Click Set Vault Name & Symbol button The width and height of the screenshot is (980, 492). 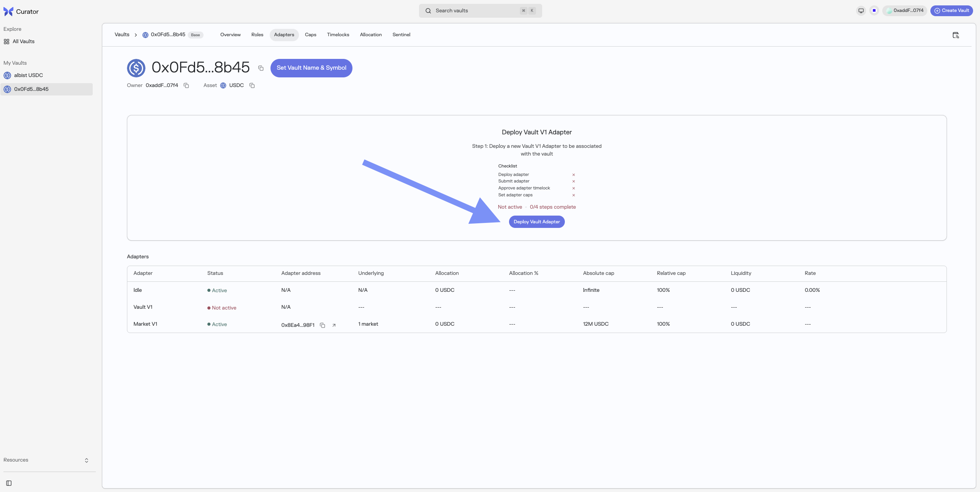(311, 68)
